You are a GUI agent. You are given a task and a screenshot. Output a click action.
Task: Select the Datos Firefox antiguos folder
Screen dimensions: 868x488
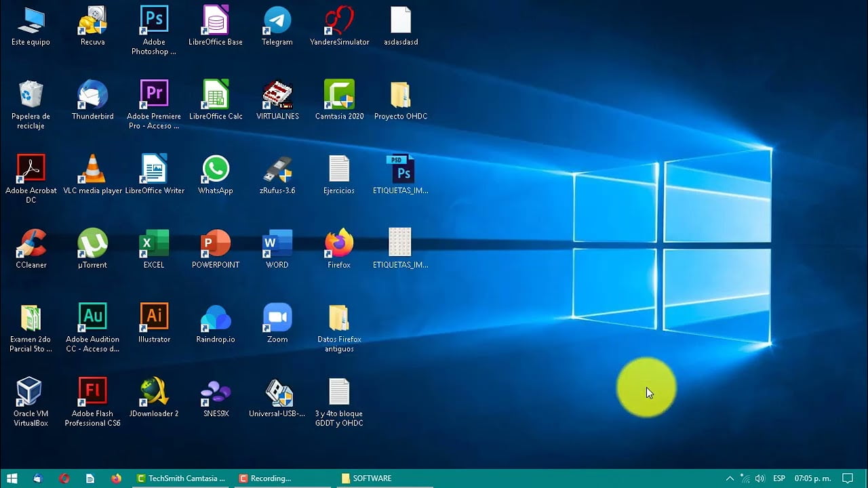click(339, 328)
